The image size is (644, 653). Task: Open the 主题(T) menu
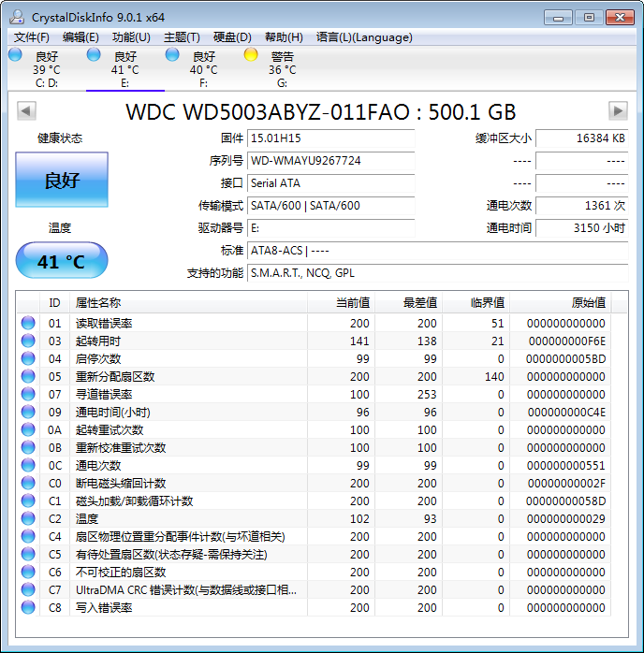(x=182, y=37)
